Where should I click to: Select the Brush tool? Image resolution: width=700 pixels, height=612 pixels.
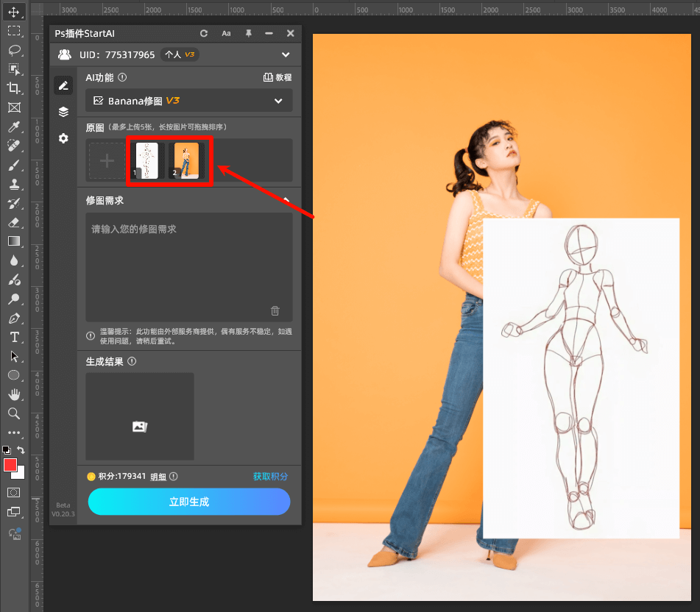pos(15,164)
